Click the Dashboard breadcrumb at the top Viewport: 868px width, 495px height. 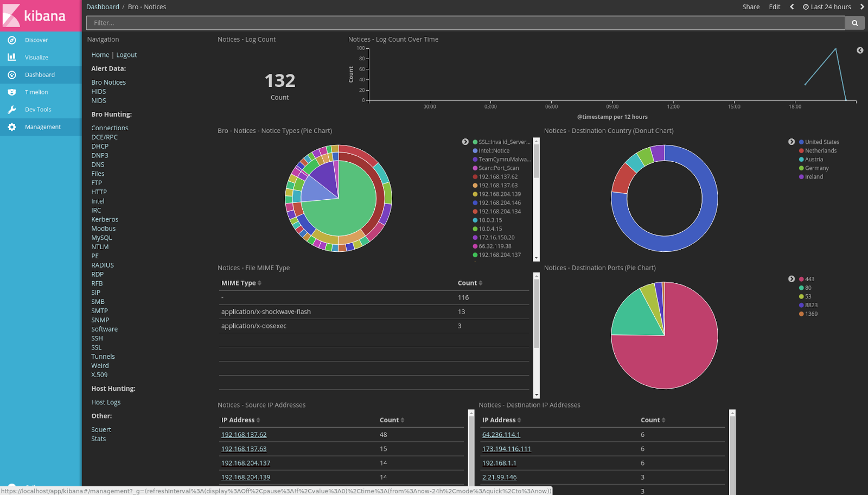103,7
